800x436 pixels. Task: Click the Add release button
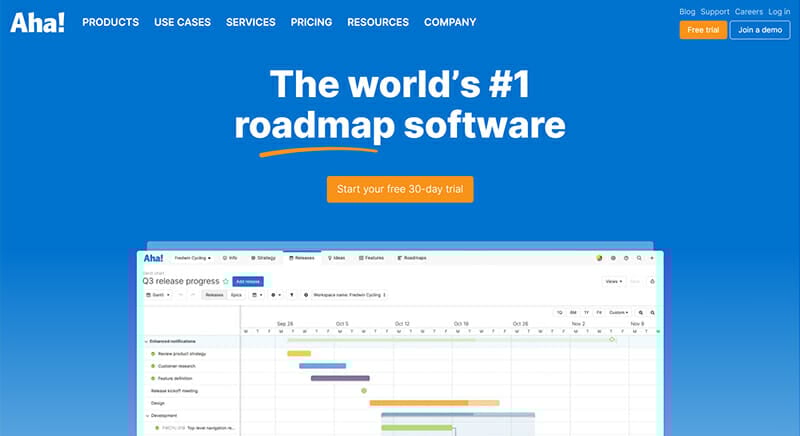248,281
